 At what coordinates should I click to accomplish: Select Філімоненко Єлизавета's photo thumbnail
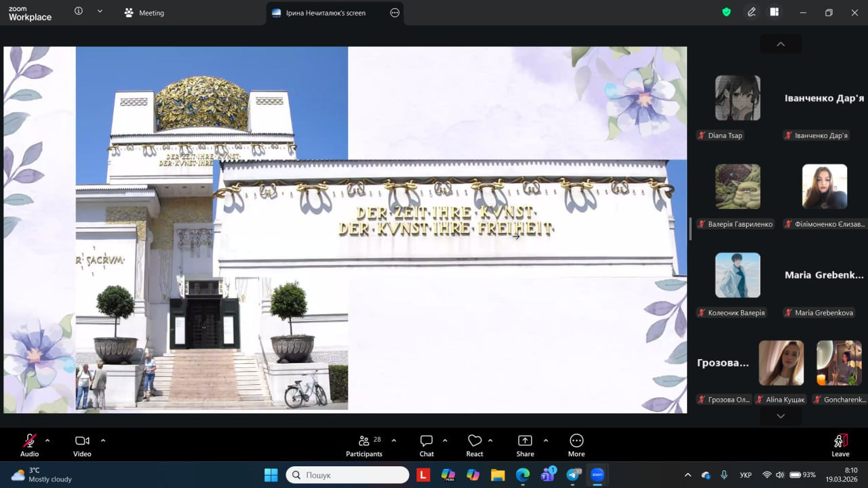(x=825, y=187)
